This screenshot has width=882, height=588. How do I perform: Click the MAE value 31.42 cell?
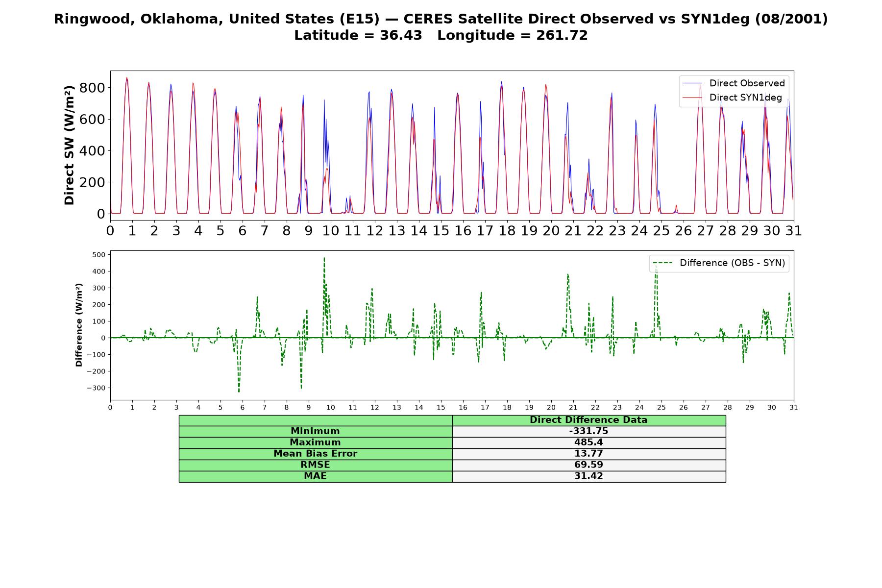pyautogui.click(x=589, y=476)
